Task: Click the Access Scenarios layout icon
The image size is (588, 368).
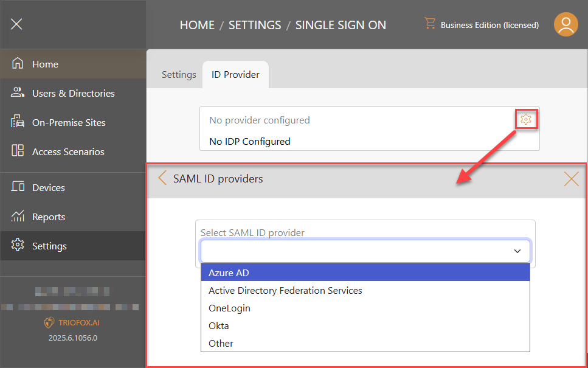Action: click(18, 151)
